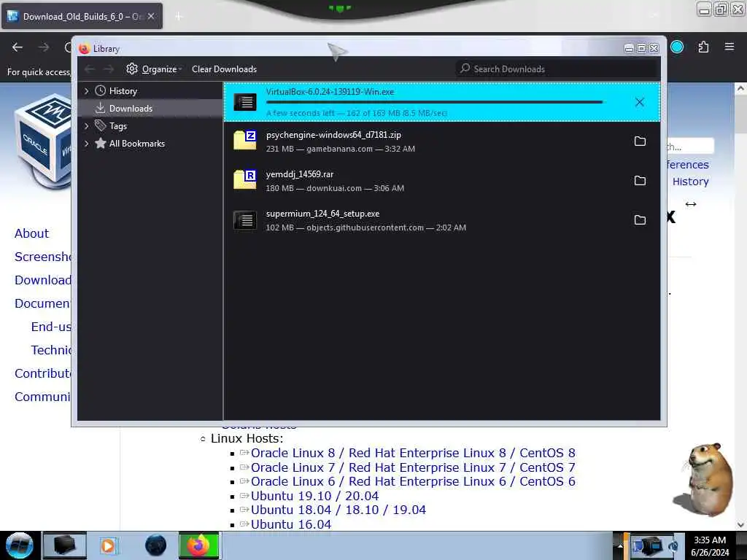Select VirtualBox-6.0.24-139119-Win.exe file name
The height and width of the screenshot is (560, 747).
pos(330,92)
